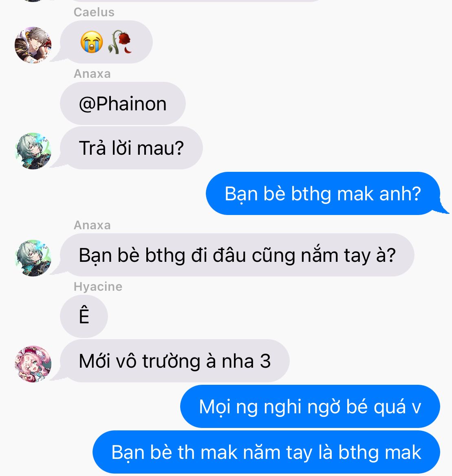Click the Hyacine sender name label
This screenshot has width=452, height=476.
[98, 287]
